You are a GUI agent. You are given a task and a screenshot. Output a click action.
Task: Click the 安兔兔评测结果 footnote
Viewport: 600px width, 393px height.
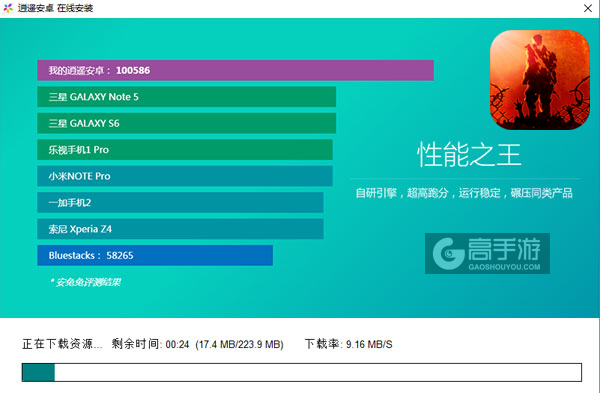point(86,282)
